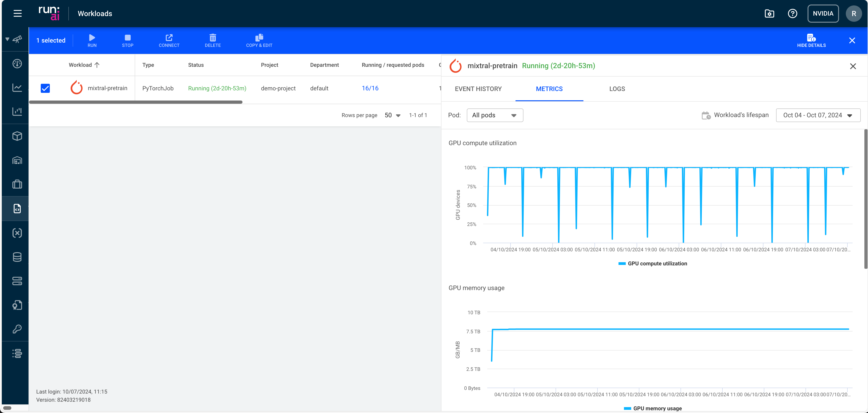Viewport: 868px width, 413px height.
Task: Open the Oct 04 - Oct 07, 2024 date dropdown
Action: tap(818, 115)
